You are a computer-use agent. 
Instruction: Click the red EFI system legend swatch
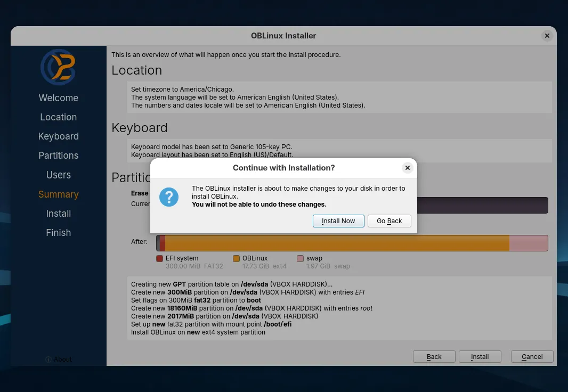pos(159,258)
